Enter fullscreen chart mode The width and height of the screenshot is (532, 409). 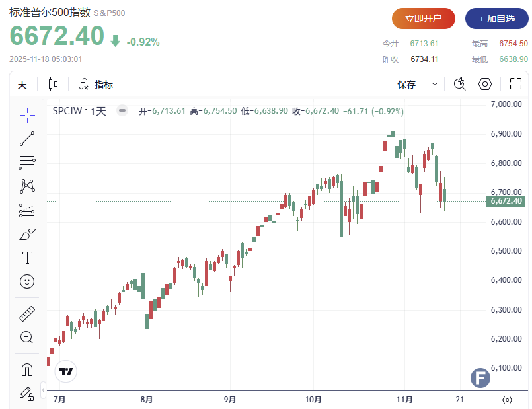[x=515, y=84]
